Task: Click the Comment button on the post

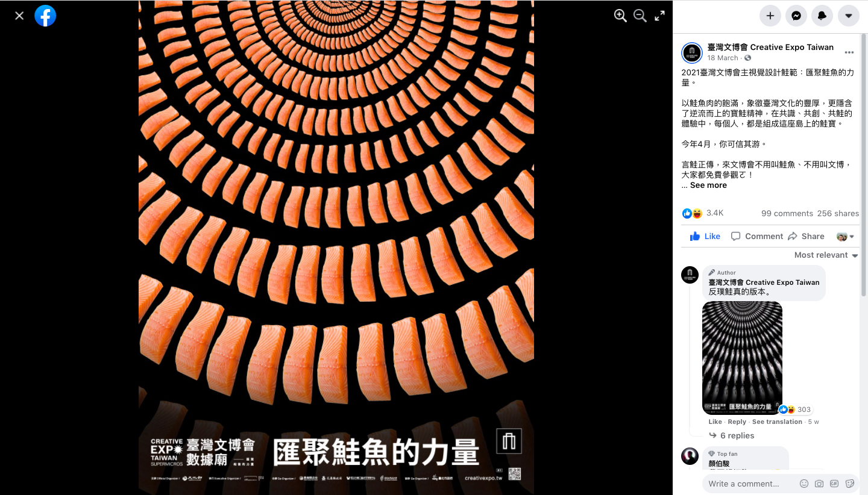Action: (x=757, y=236)
